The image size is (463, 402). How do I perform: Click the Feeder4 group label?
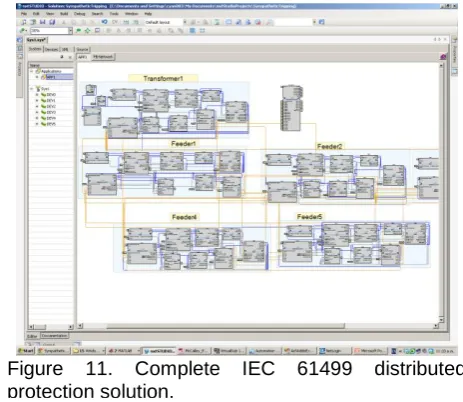pos(184,217)
